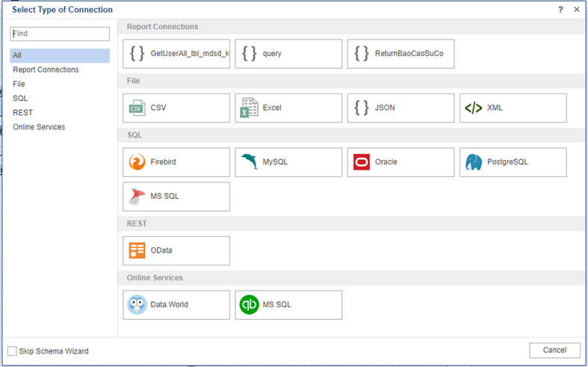This screenshot has width=588, height=367.
Task: Open the ReturnBaoCaoSuCo report connection
Action: click(400, 54)
